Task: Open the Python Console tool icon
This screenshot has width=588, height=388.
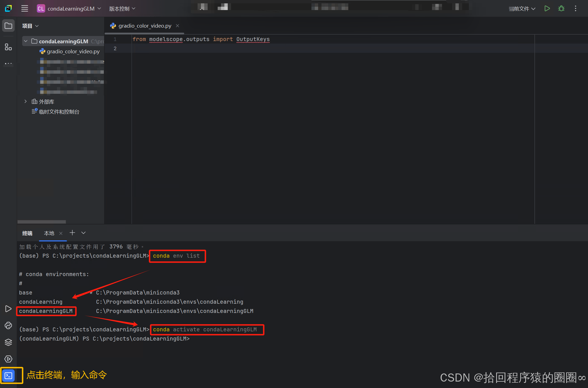Action: tap(8, 325)
